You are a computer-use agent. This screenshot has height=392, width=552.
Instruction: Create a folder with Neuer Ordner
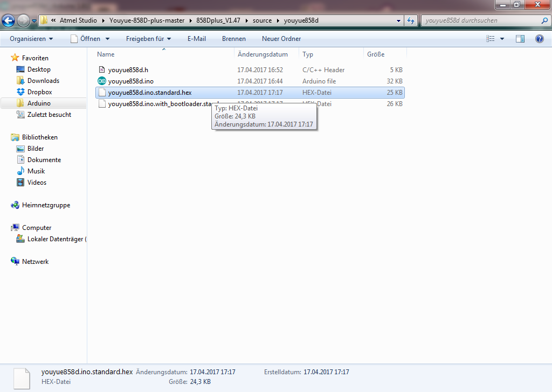(x=281, y=39)
